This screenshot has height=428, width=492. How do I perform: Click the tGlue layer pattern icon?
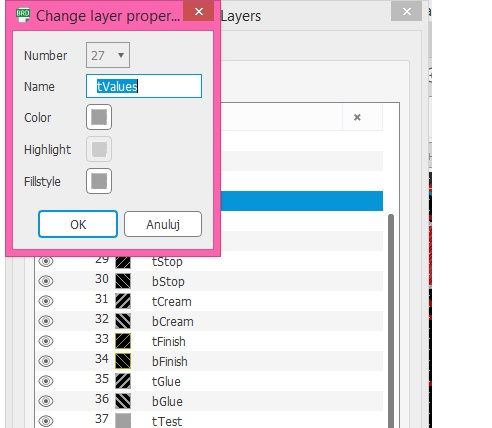pyautogui.click(x=123, y=381)
